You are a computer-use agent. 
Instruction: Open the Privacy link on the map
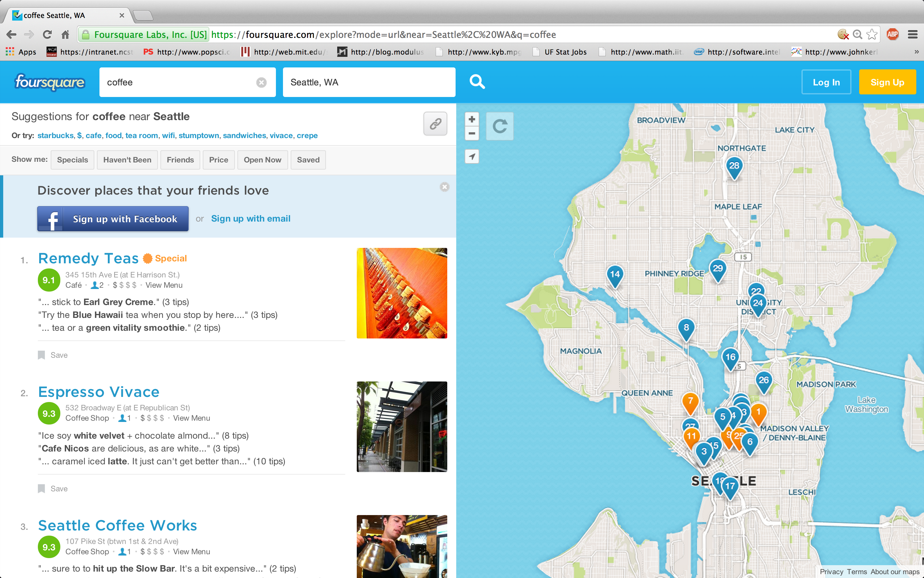pyautogui.click(x=832, y=572)
